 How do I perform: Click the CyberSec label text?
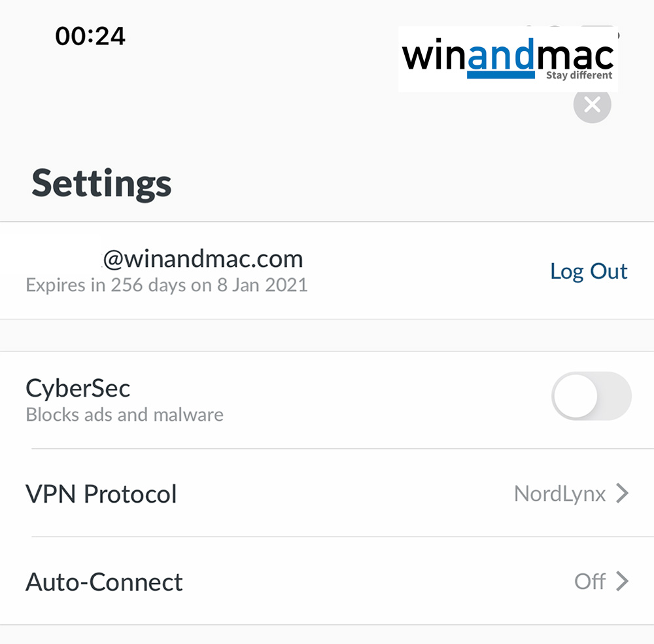[x=78, y=388]
